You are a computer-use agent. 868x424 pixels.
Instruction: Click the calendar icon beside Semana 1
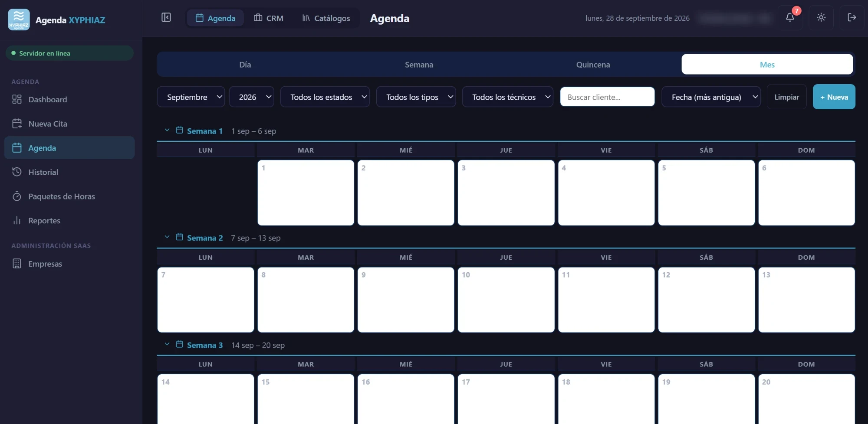pos(179,130)
